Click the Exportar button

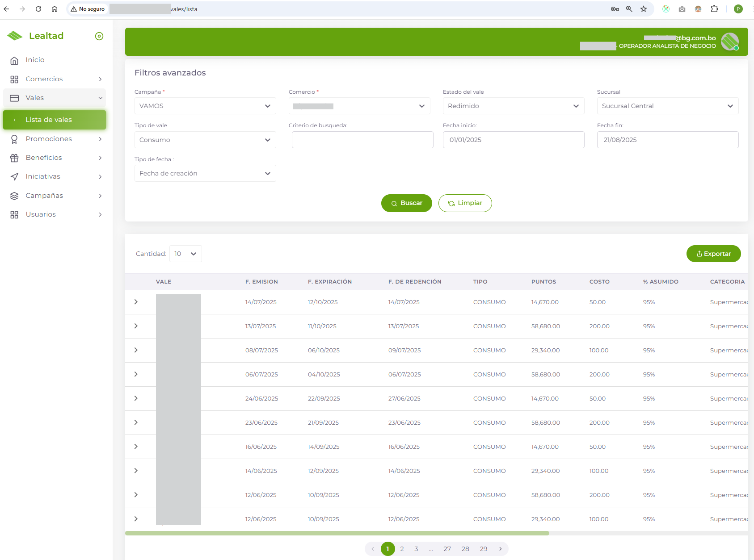pyautogui.click(x=713, y=254)
